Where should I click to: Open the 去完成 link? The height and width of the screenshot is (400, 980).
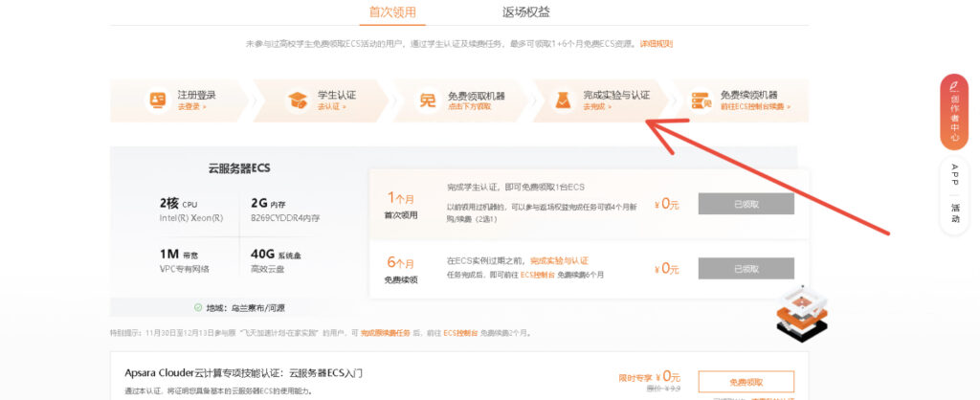point(597,107)
